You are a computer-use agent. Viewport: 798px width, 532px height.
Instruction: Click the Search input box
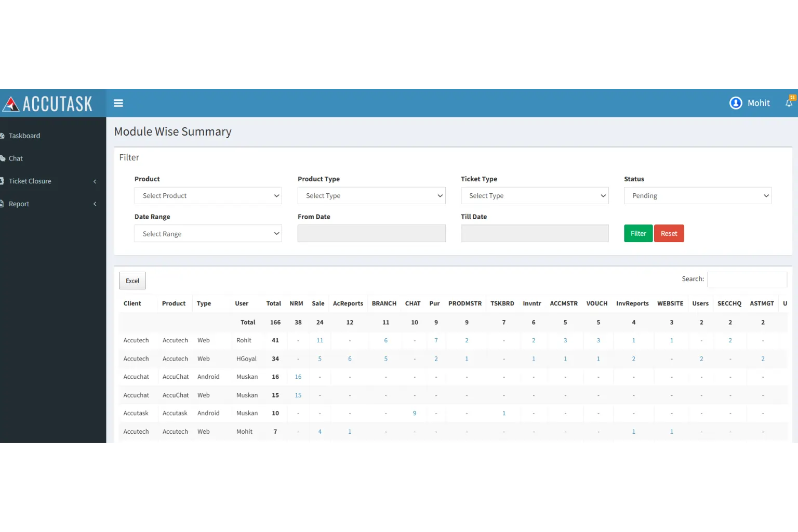[747, 280]
